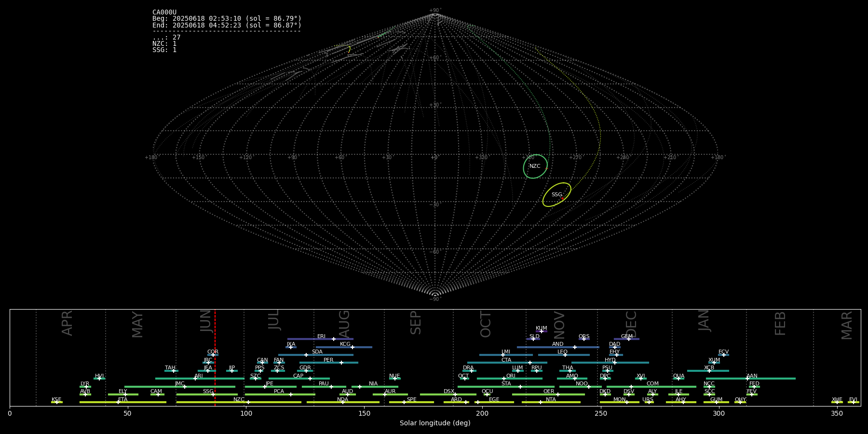The width and height of the screenshot is (868, 434).
Task: Click the ORI shower label
Action: tap(511, 376)
